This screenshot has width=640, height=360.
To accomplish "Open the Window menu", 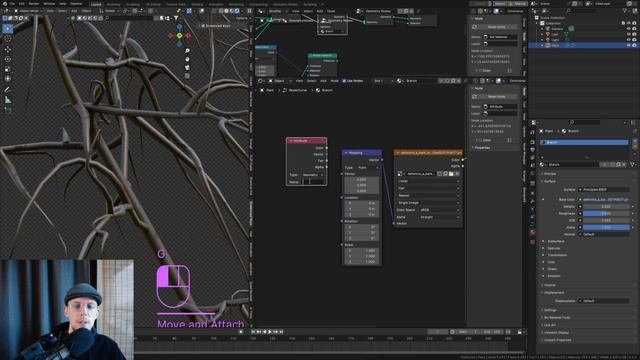I will coord(49,4).
